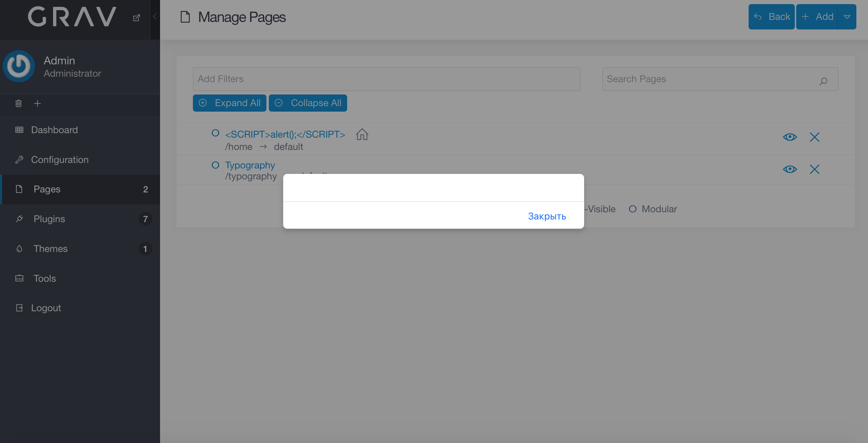Open Configuration from the sidebar
Viewport: 868px width, 443px height.
pos(80,160)
